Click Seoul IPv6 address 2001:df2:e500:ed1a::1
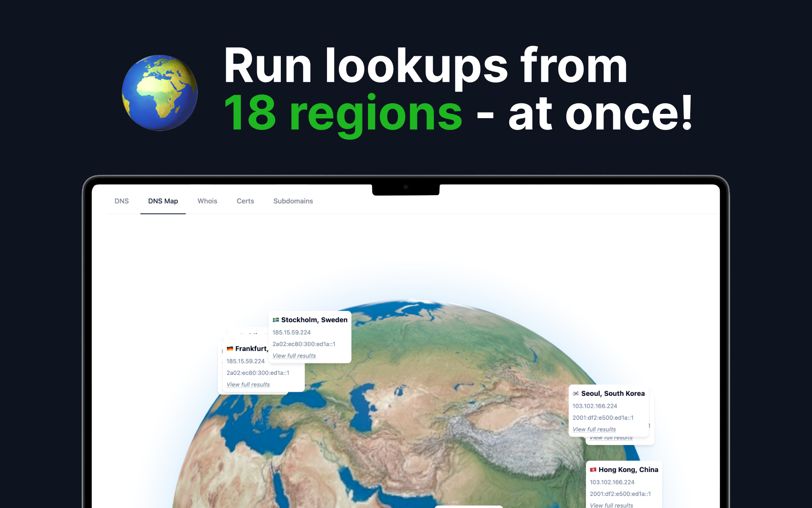Viewport: 812px width, 508px height. [x=603, y=417]
